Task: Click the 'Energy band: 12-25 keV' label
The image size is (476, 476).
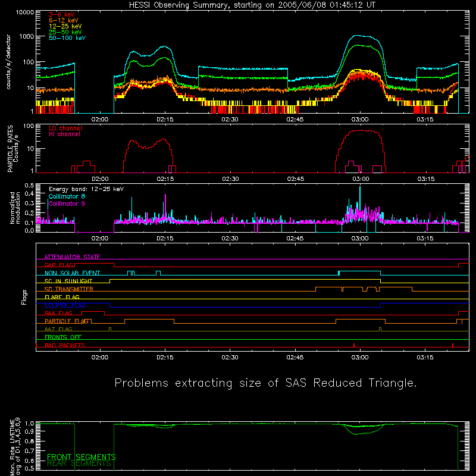Action: tap(86, 189)
